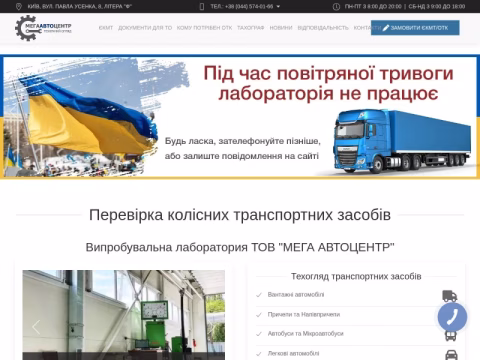The height and width of the screenshot is (360, 480).
Task: Open the Новини menu item
Action: pyautogui.click(x=281, y=28)
